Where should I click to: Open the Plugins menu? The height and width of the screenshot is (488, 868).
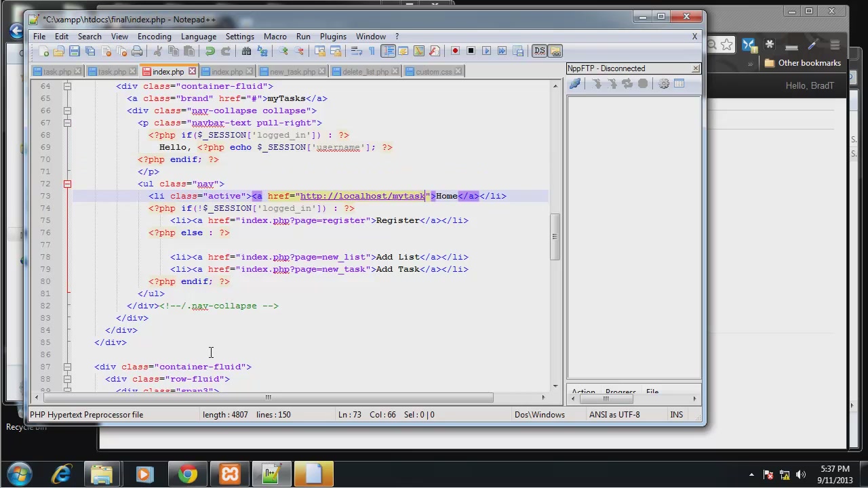[x=333, y=37]
